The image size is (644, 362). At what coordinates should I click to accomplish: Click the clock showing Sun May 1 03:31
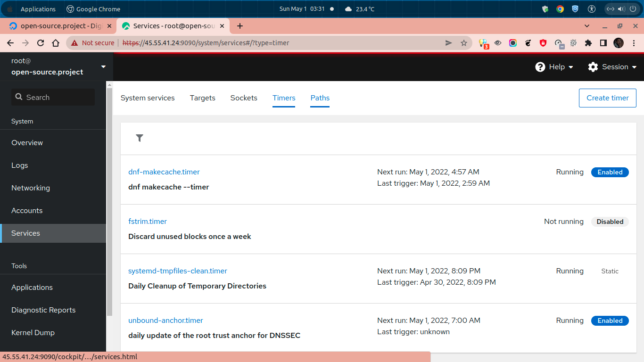pyautogui.click(x=302, y=9)
